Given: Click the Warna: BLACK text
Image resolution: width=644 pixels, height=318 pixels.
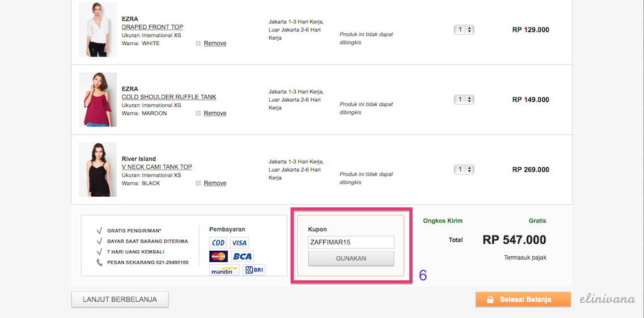Looking at the screenshot, I should pyautogui.click(x=141, y=183).
